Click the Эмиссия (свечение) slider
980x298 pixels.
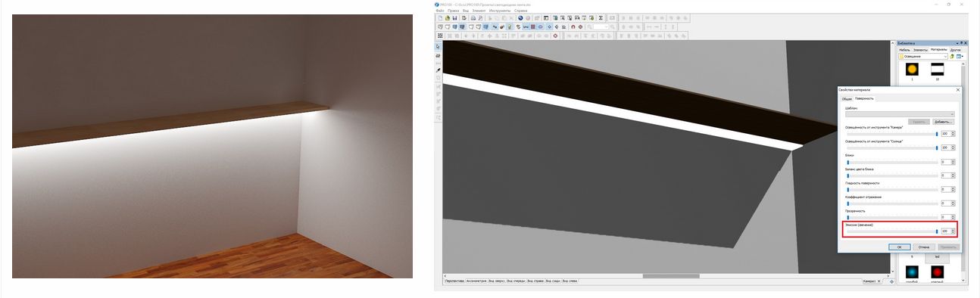892,231
